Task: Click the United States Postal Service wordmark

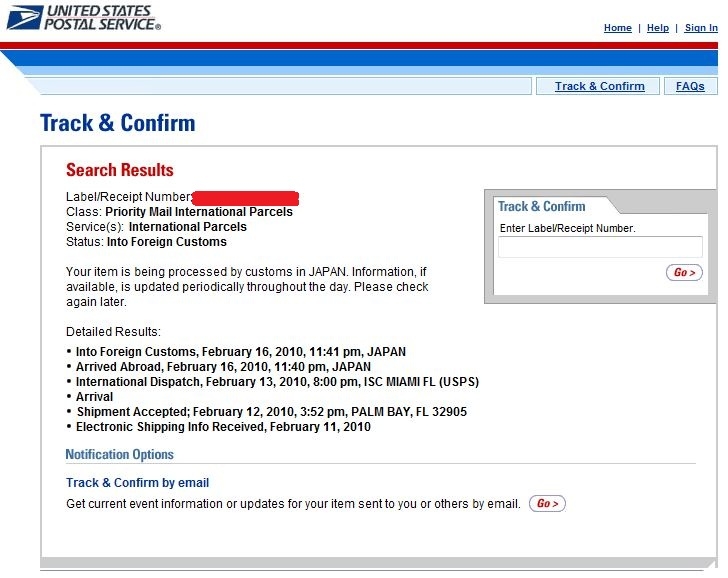Action: tap(103, 18)
